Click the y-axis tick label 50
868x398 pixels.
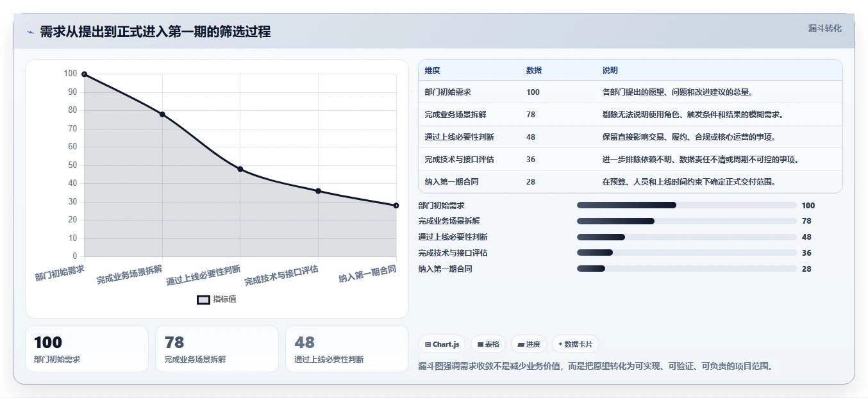(x=72, y=165)
